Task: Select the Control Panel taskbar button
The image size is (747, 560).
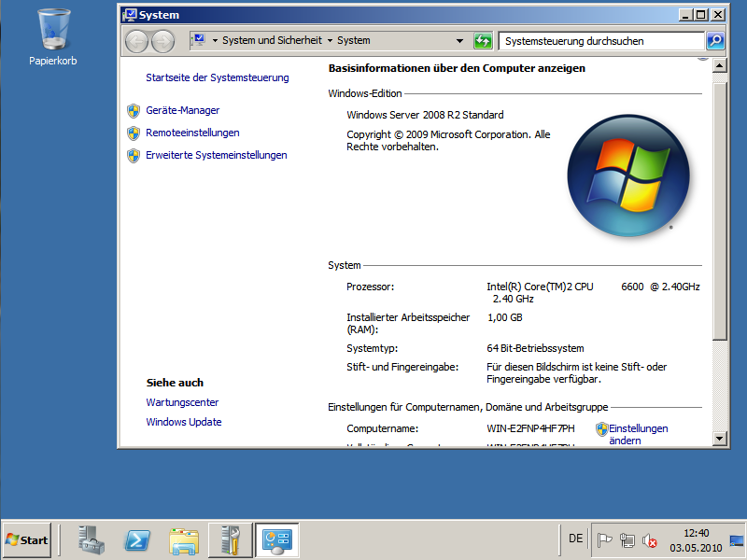Action: (276, 540)
